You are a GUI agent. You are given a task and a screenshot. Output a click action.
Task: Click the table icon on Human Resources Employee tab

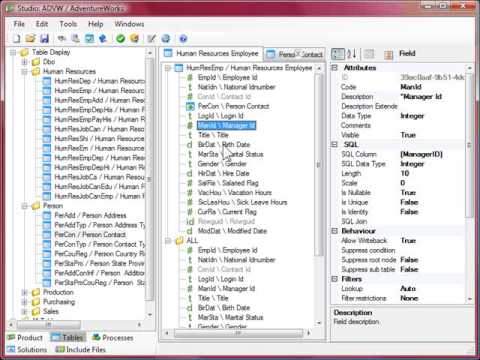[x=168, y=53]
